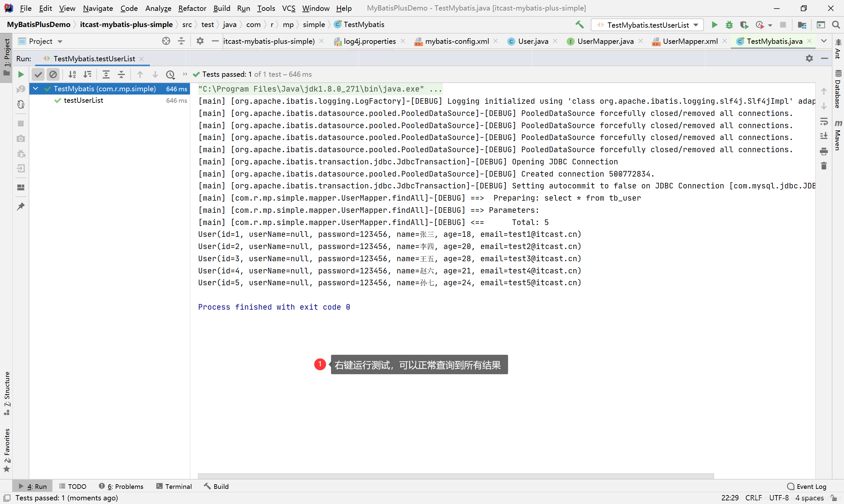Open the Problems tool window

[121, 486]
